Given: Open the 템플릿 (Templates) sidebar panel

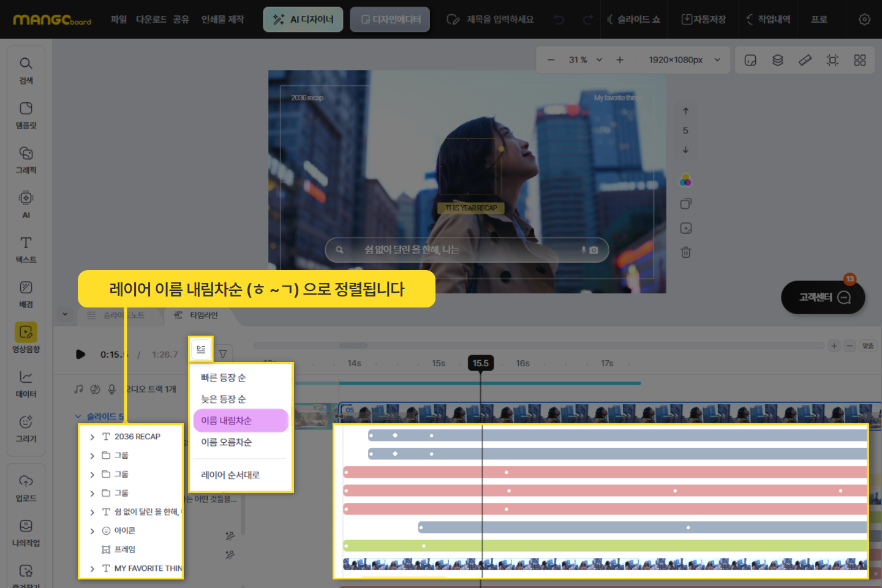Looking at the screenshot, I should click(26, 115).
